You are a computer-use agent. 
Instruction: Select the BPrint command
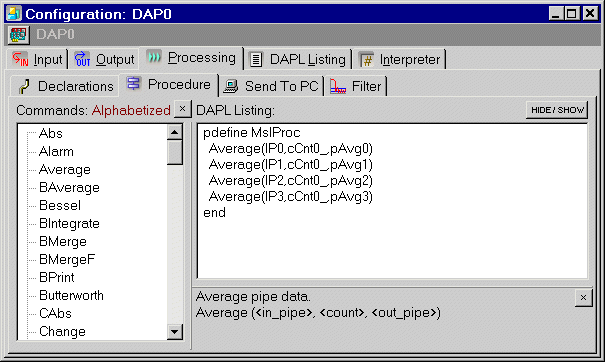tap(57, 277)
